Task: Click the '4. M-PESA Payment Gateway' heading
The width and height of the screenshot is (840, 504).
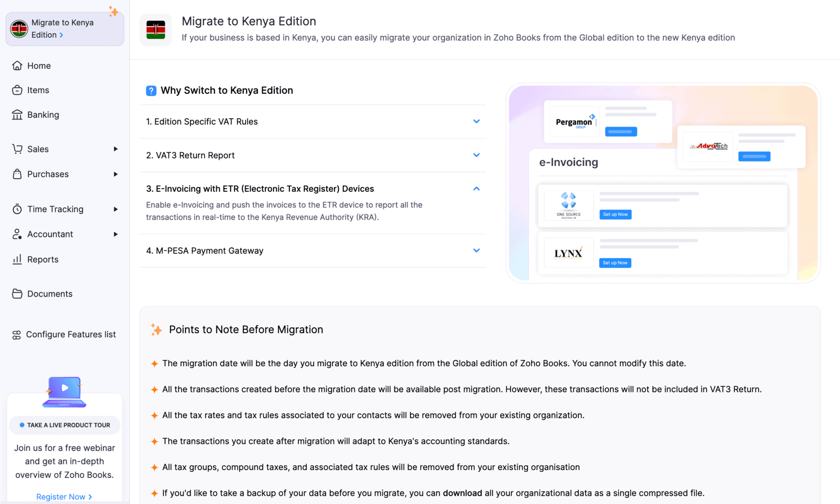Action: [x=204, y=250]
